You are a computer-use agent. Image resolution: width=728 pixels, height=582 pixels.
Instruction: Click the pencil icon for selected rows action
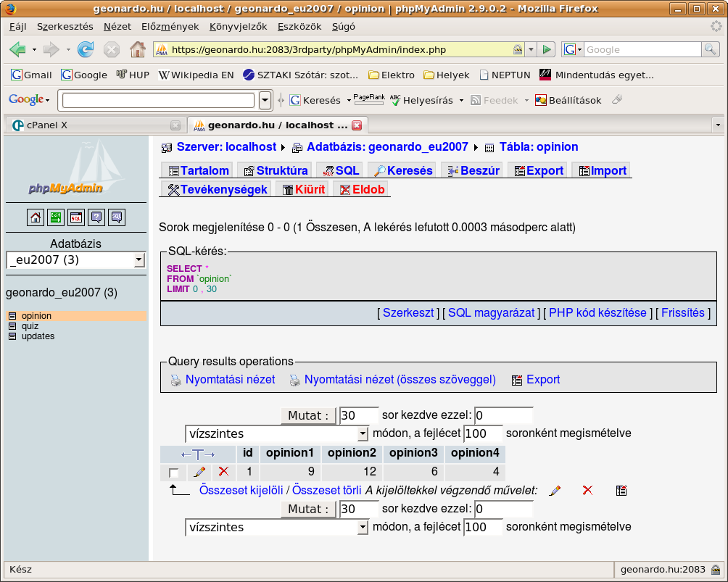(x=555, y=491)
